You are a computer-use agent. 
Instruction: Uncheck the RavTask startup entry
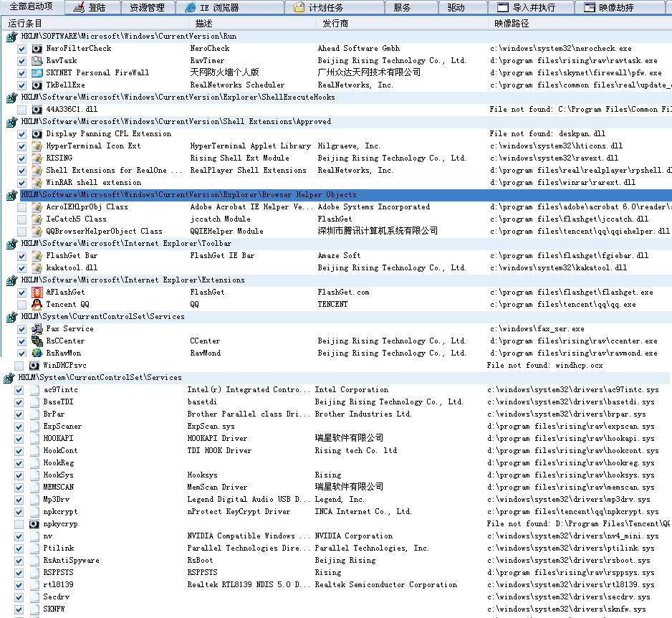(x=22, y=61)
